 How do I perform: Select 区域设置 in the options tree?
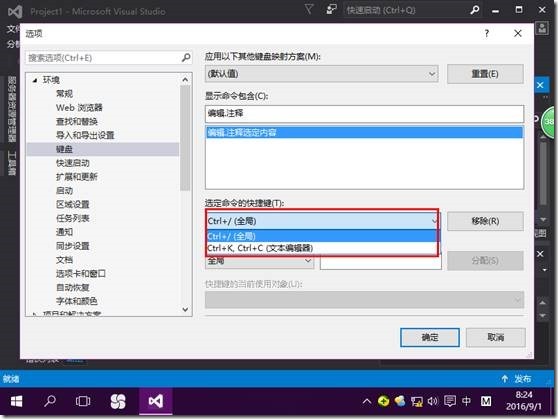(73, 205)
